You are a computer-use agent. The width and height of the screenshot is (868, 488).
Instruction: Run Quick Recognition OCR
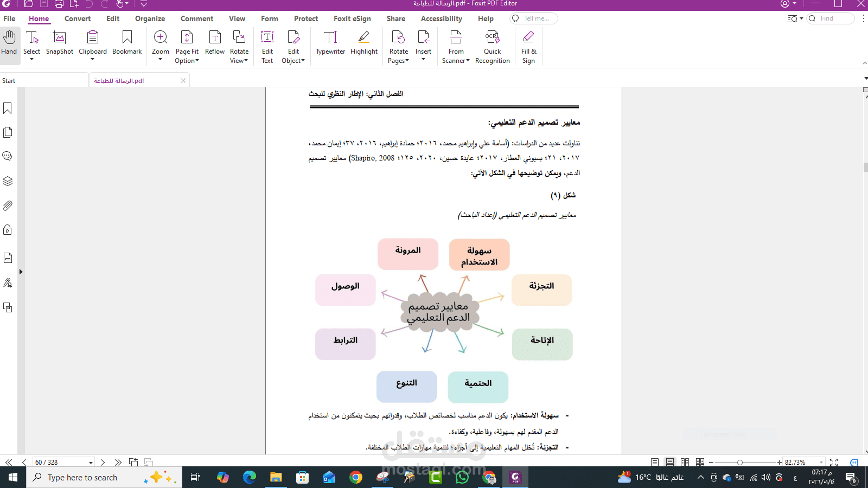[493, 47]
